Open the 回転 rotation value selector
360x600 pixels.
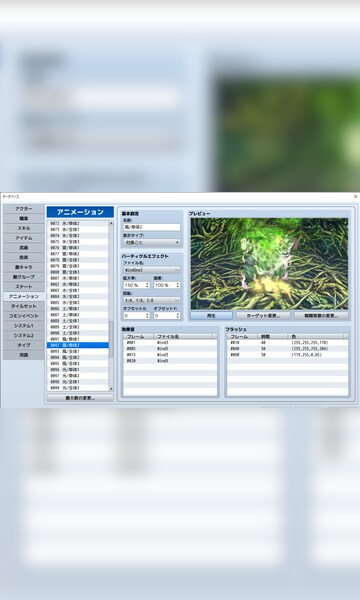click(151, 300)
